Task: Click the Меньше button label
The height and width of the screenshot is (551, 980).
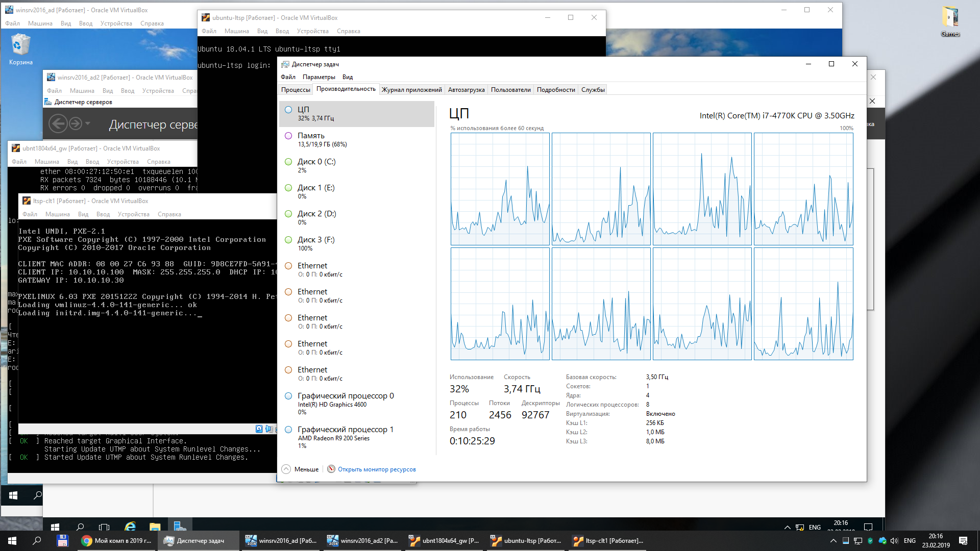Action: tap(306, 469)
